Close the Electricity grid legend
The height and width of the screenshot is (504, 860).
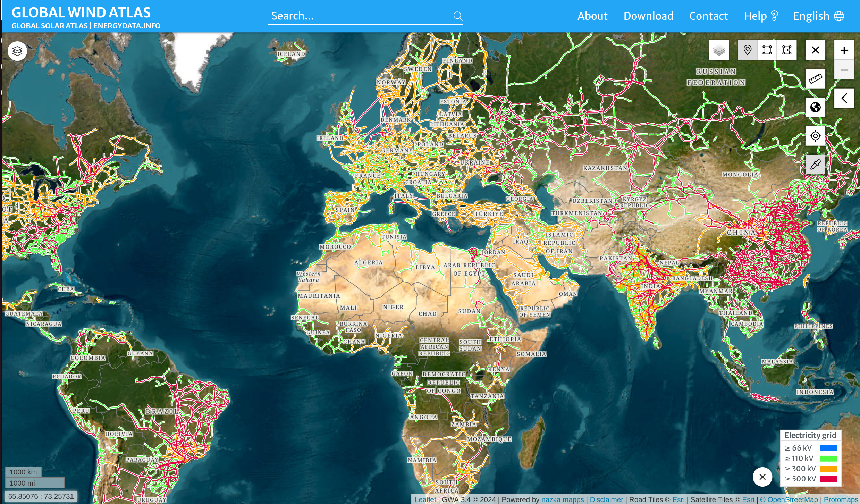pos(762,477)
